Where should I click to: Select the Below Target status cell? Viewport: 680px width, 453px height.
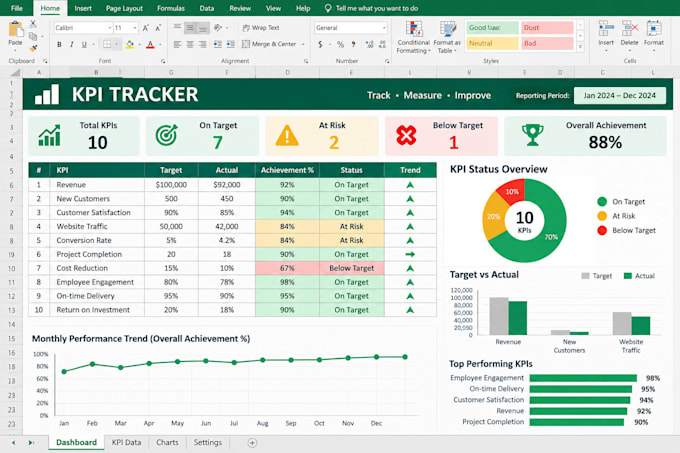[351, 268]
